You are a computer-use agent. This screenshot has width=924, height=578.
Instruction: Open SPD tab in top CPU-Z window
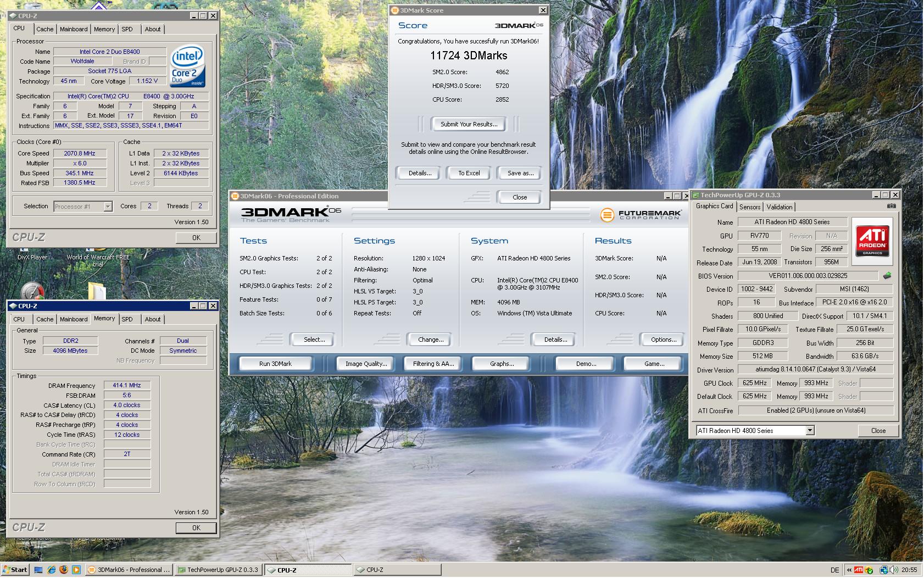click(127, 29)
